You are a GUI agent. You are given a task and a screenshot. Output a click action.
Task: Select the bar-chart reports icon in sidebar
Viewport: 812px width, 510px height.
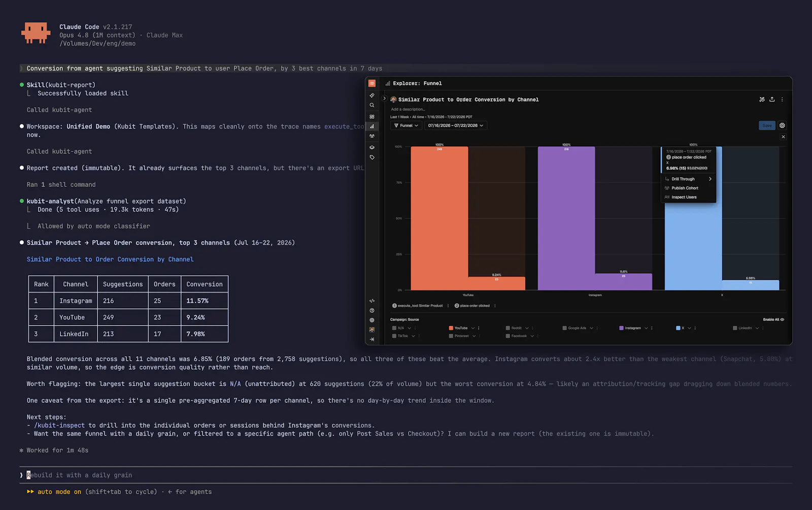point(372,126)
